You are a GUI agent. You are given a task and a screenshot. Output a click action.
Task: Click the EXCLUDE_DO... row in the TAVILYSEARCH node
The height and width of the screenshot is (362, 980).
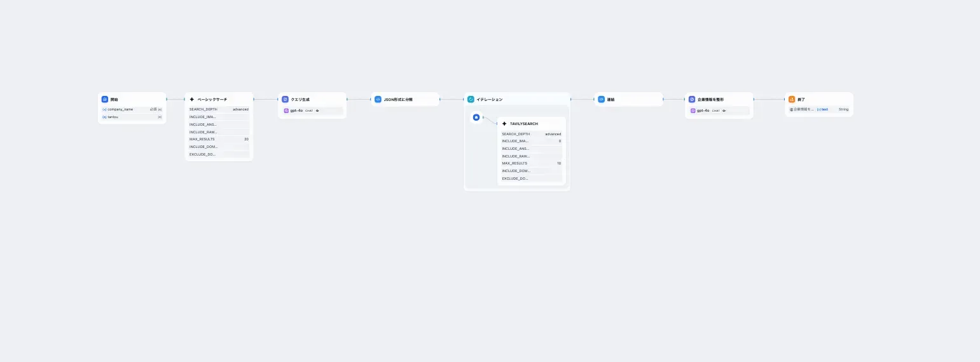tap(531, 178)
